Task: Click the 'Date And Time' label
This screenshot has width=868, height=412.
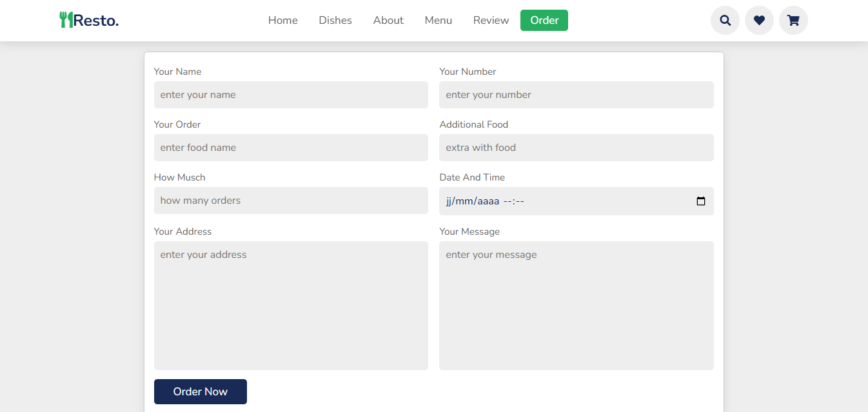Action: [x=472, y=177]
